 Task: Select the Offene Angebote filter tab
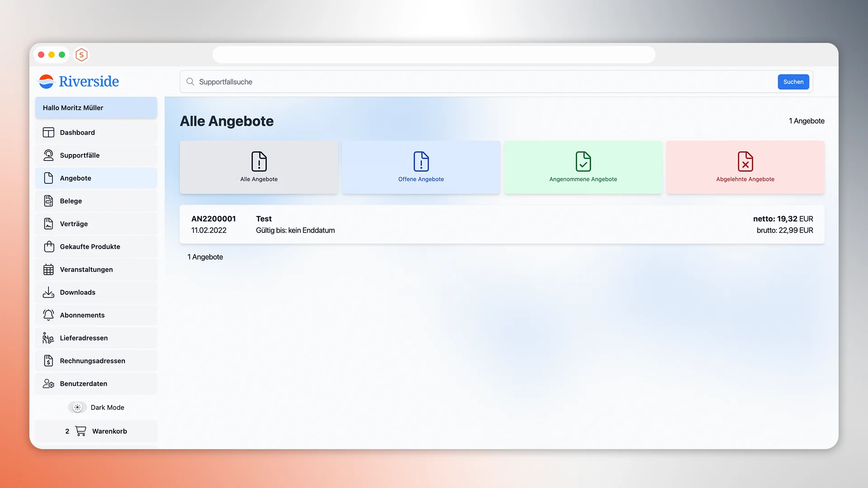pyautogui.click(x=421, y=167)
